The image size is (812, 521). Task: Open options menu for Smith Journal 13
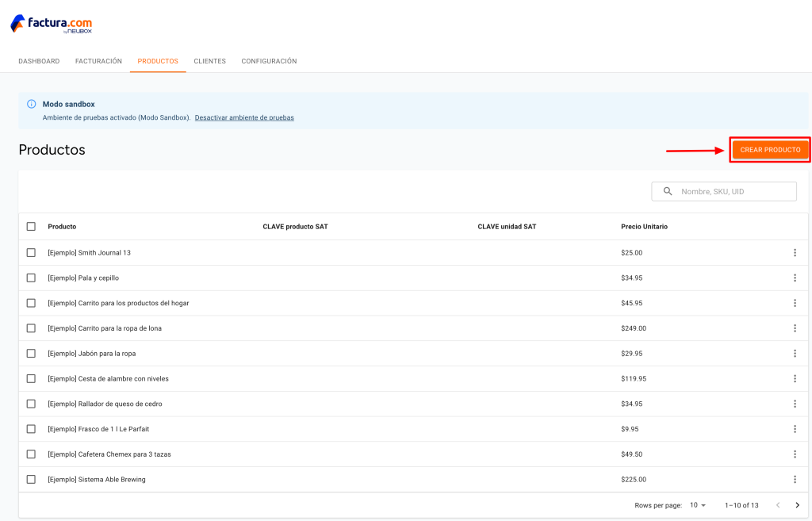tap(795, 253)
